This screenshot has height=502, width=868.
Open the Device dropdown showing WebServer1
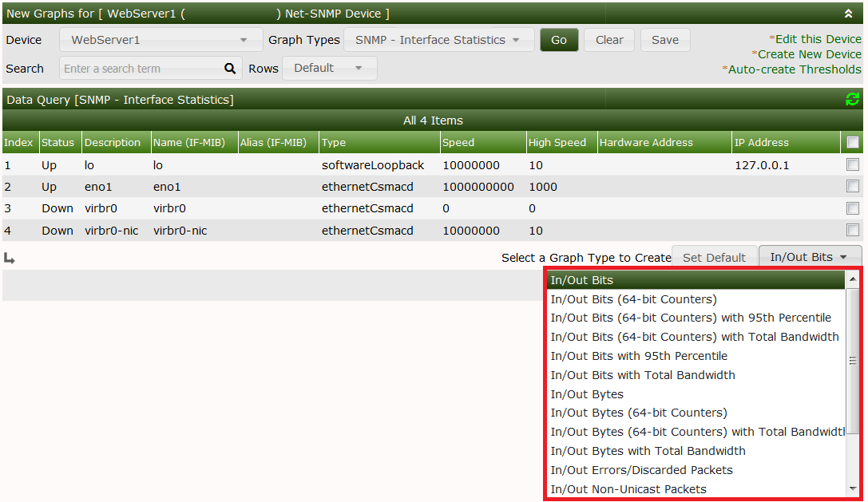(160, 39)
